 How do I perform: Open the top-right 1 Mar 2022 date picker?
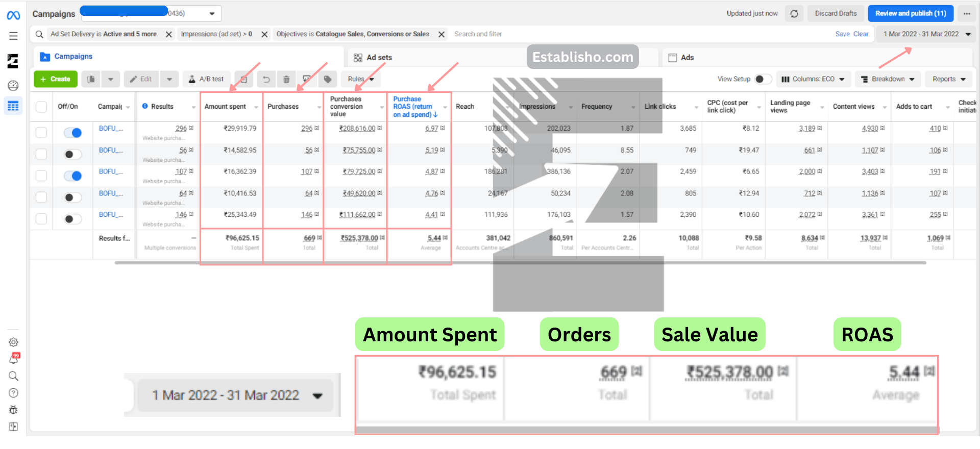coord(926,34)
